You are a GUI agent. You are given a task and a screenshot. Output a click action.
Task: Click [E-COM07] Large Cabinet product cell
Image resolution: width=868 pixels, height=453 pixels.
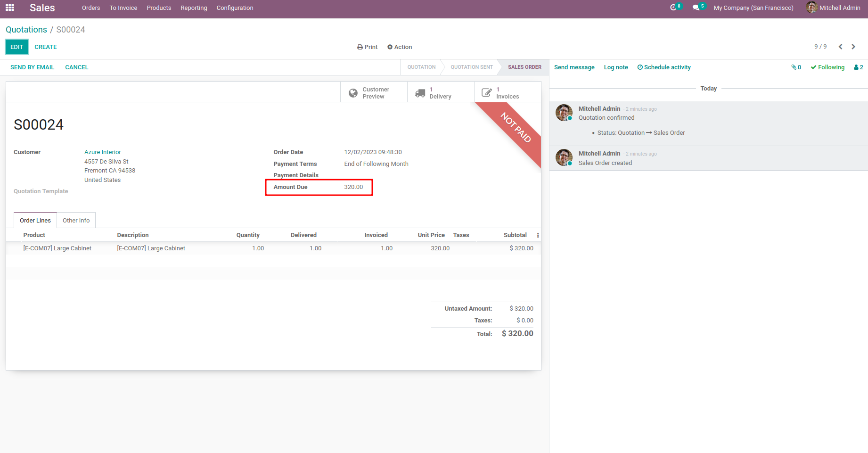57,248
